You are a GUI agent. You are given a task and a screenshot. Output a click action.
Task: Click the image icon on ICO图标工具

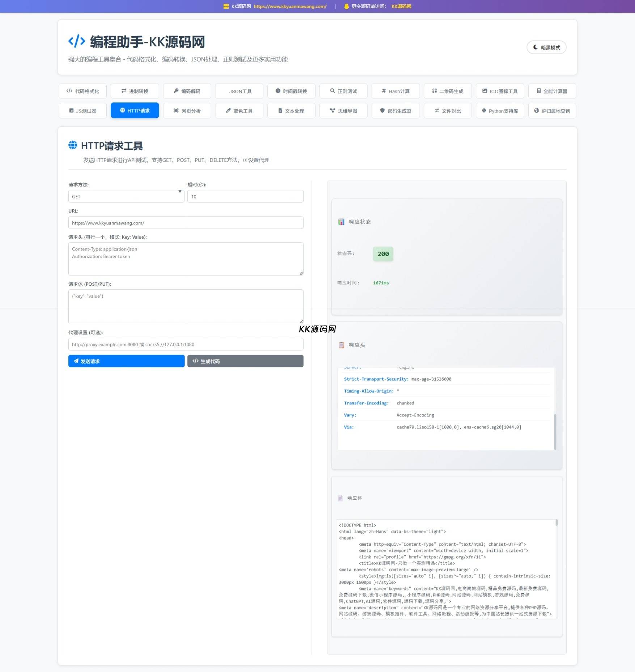484,91
